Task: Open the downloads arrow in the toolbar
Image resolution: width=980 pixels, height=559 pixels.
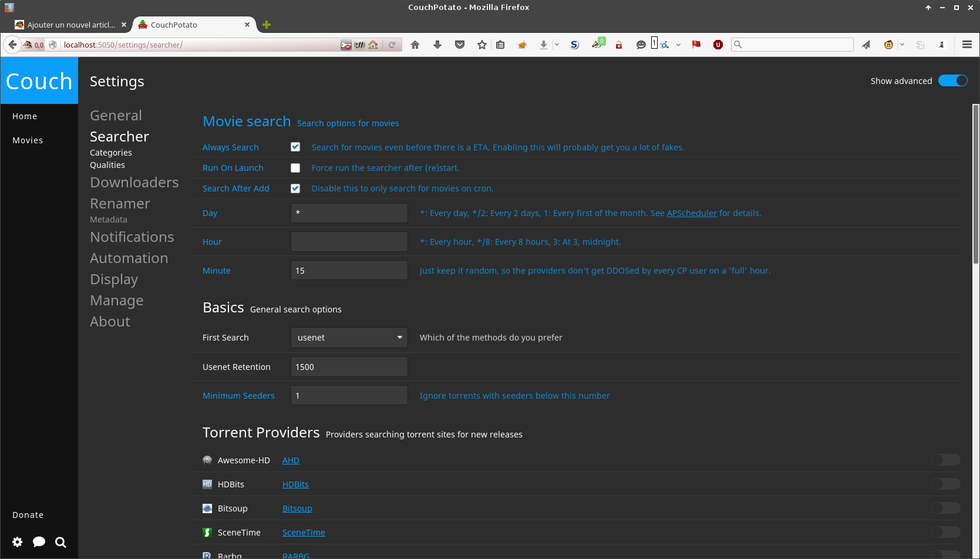Action: [x=437, y=45]
